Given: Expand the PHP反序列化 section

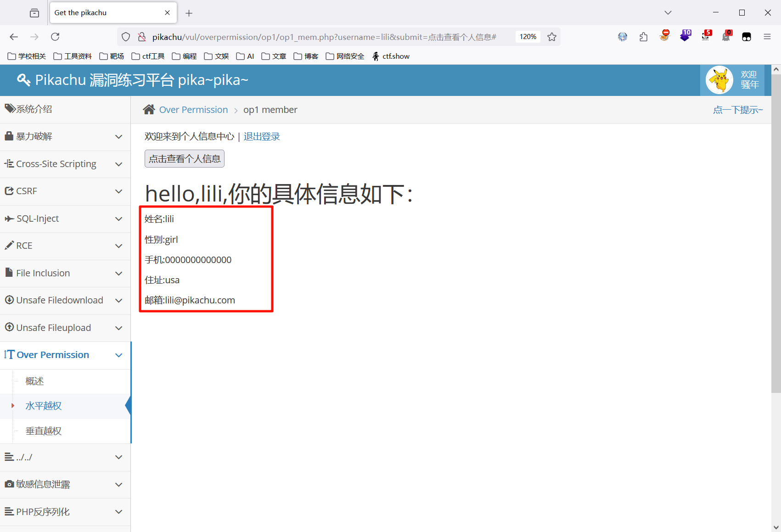Looking at the screenshot, I should click(x=65, y=512).
